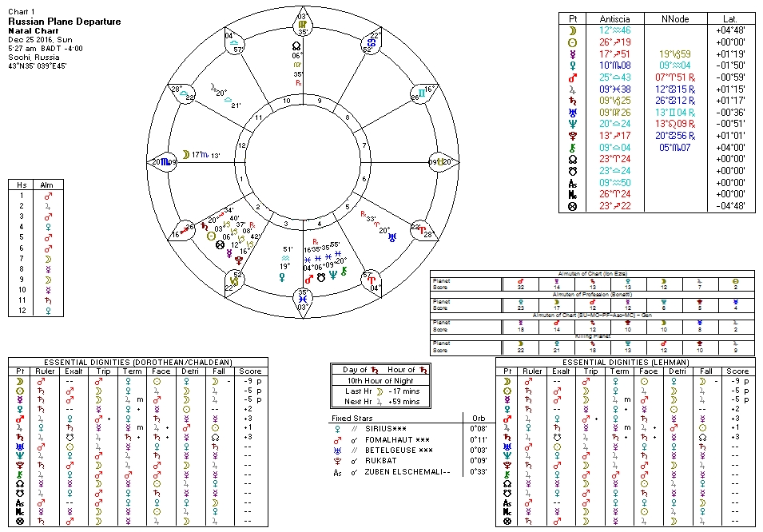
Task: Select the Venus glyph in the 3rd house
Action: [283, 277]
